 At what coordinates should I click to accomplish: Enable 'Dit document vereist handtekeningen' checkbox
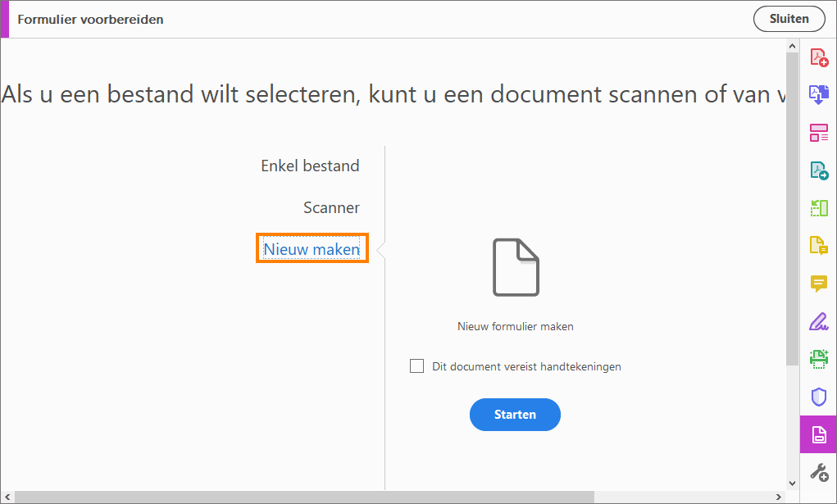click(x=416, y=366)
